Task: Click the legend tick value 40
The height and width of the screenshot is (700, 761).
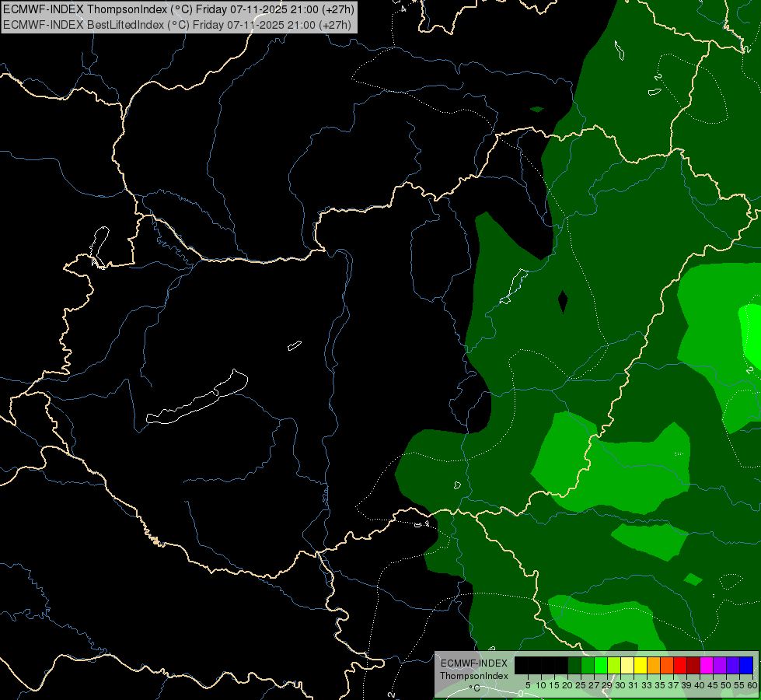Action: 700,685
